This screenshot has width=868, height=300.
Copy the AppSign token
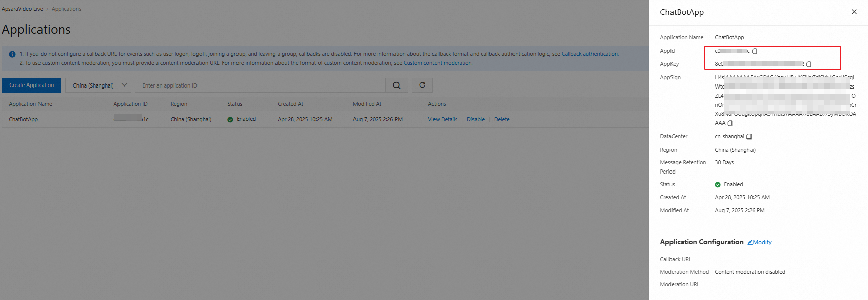point(730,123)
